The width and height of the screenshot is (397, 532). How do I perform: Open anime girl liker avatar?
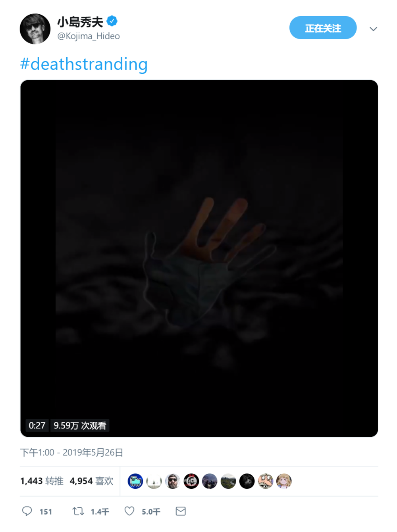284,481
